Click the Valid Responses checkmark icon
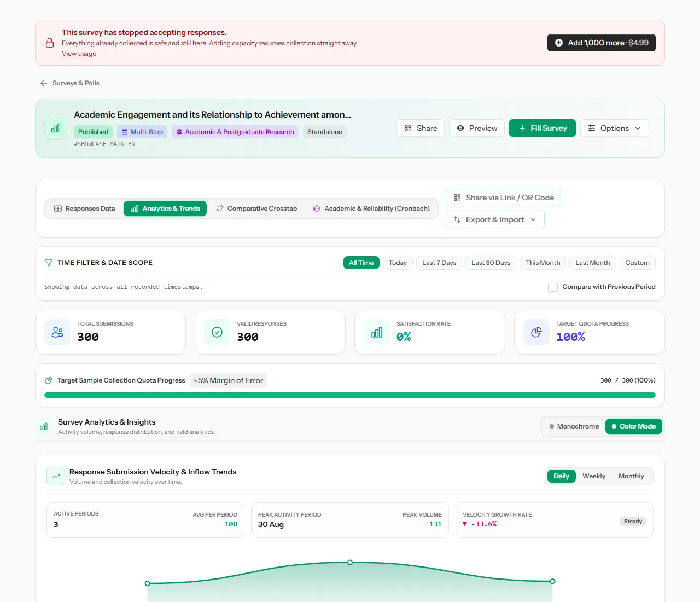Viewport: 700px width, 602px height. point(217,332)
